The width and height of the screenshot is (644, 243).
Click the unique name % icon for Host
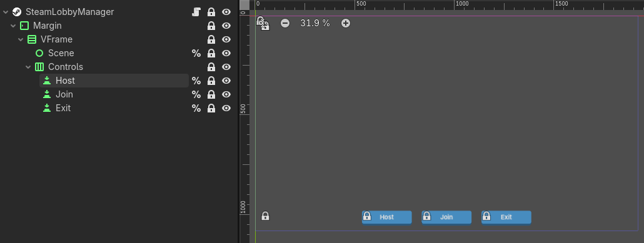[196, 81]
